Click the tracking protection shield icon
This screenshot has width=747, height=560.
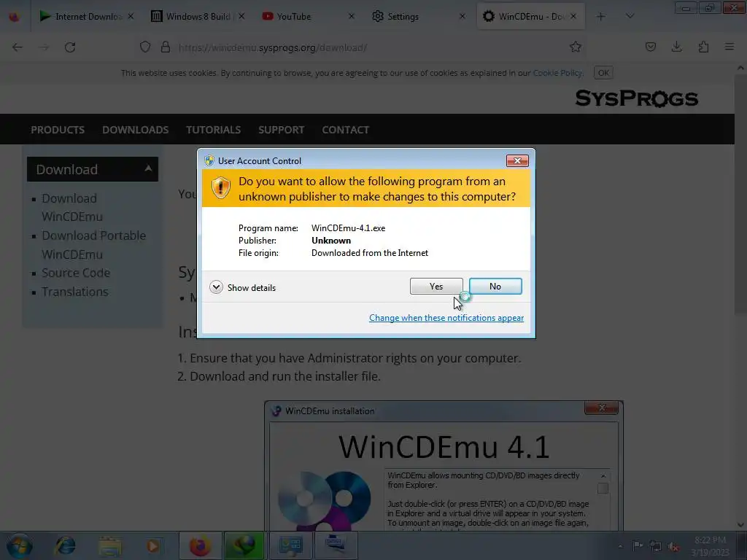[145, 47]
